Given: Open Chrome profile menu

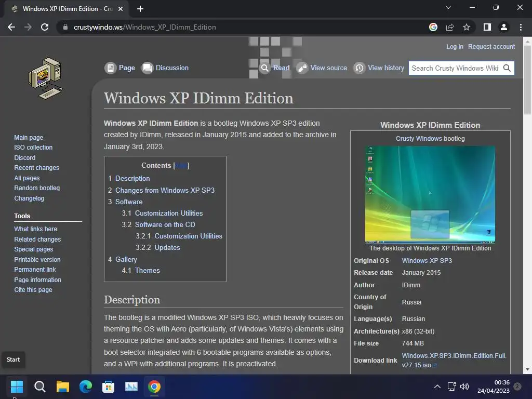Looking at the screenshot, I should point(504,27).
